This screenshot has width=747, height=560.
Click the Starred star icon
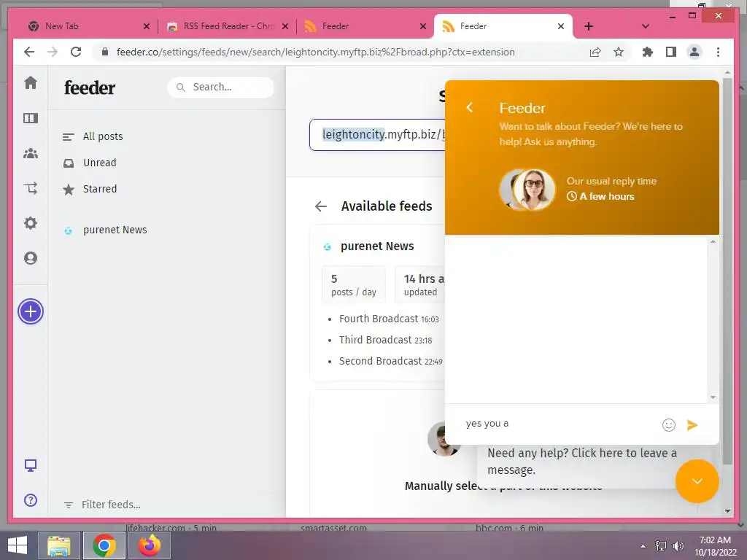[x=69, y=190]
